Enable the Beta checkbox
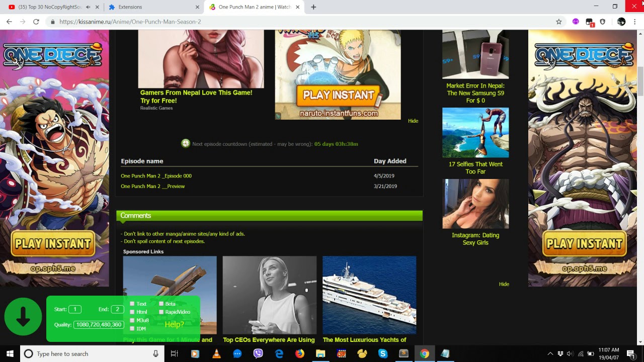 (162, 304)
